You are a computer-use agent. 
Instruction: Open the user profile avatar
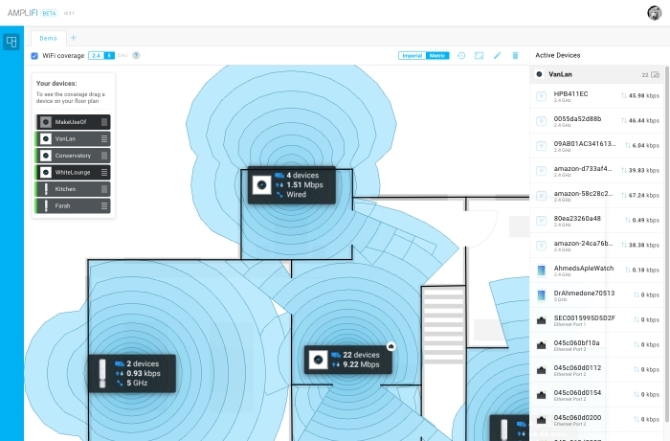click(x=654, y=13)
